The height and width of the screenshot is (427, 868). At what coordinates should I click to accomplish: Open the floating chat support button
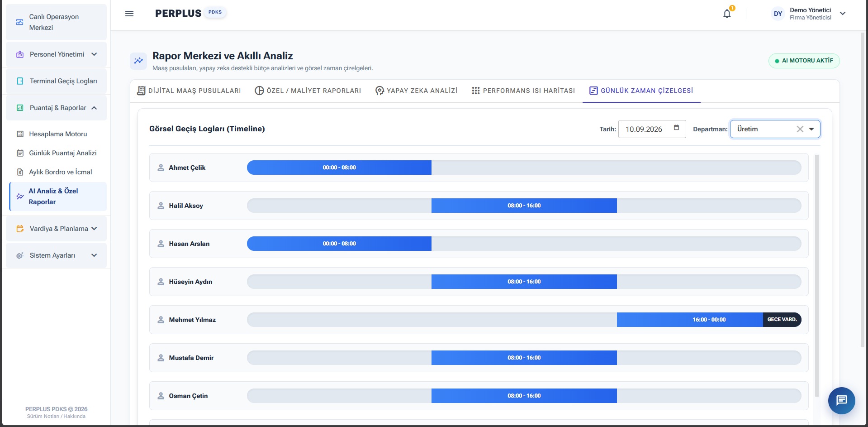[x=841, y=400]
